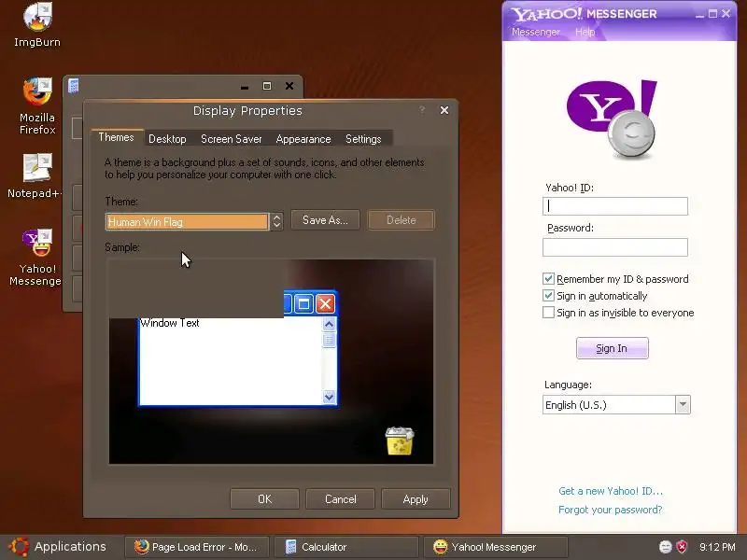Screen dimensions: 747x560
Task: Click OK in Display Properties
Action: coord(264,499)
